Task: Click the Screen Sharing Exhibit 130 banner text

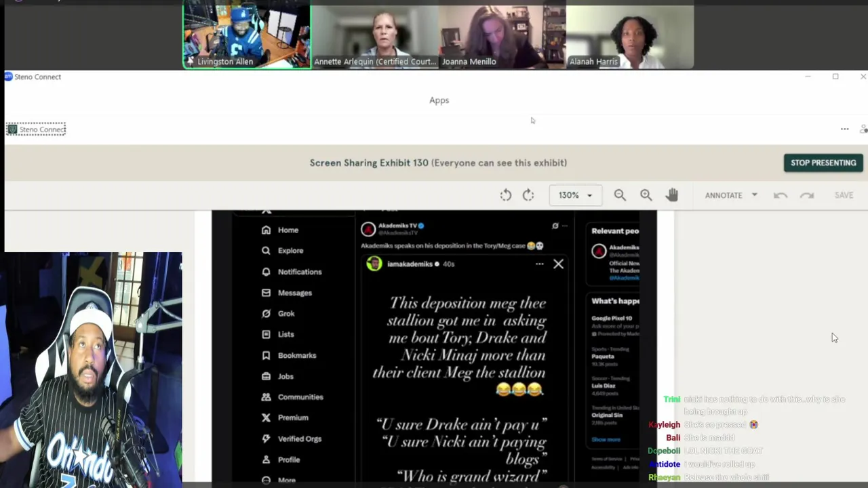Action: coord(438,163)
